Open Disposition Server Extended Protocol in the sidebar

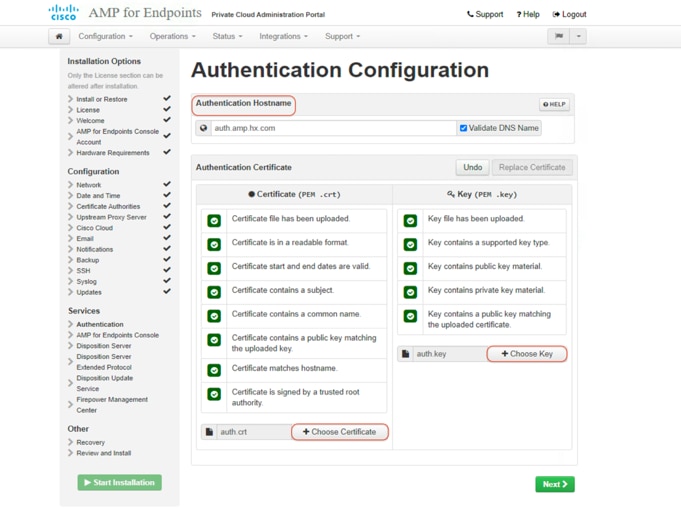[104, 362]
